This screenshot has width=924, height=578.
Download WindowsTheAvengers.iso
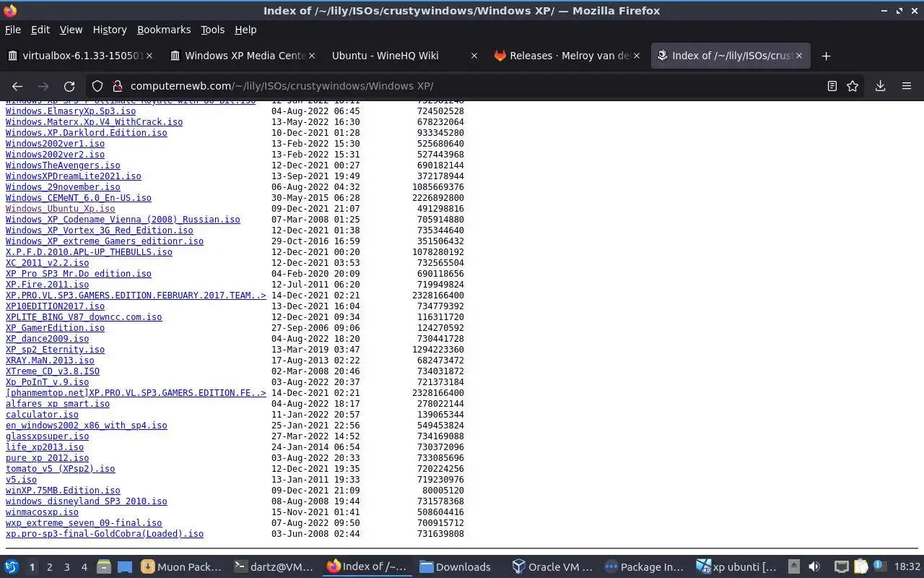(63, 165)
